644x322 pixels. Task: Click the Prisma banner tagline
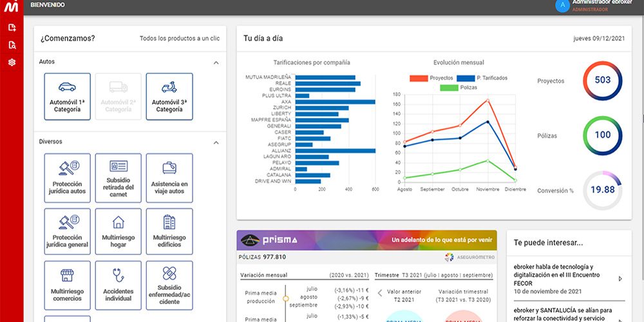click(441, 240)
